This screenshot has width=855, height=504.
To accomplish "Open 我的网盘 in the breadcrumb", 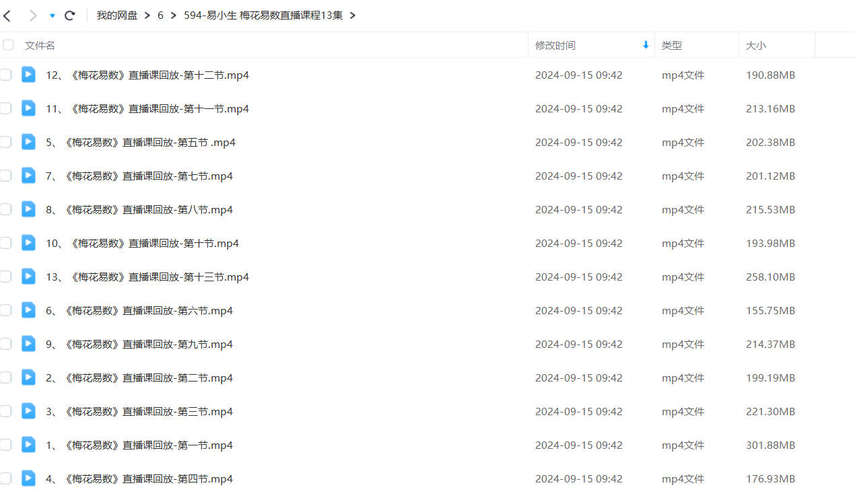I will point(117,15).
